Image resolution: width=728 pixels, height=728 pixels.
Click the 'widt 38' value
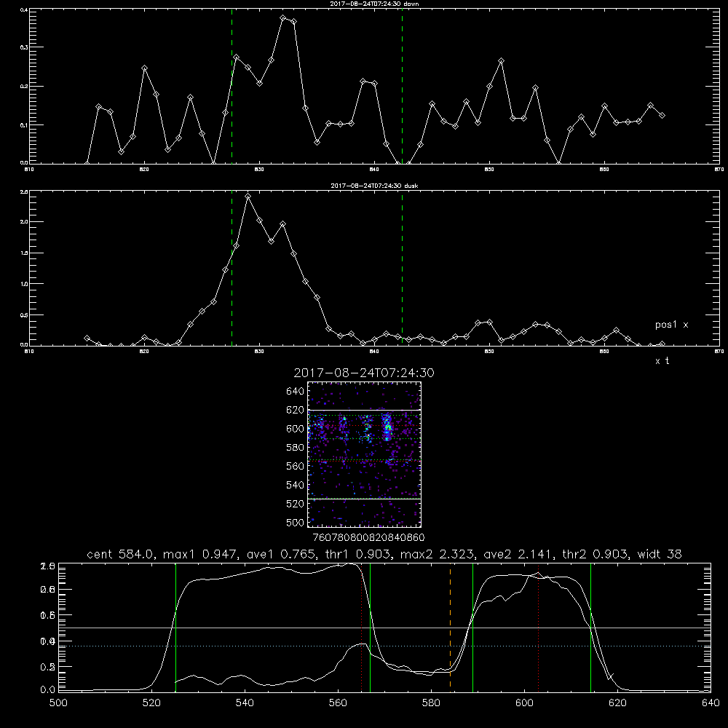point(660,554)
